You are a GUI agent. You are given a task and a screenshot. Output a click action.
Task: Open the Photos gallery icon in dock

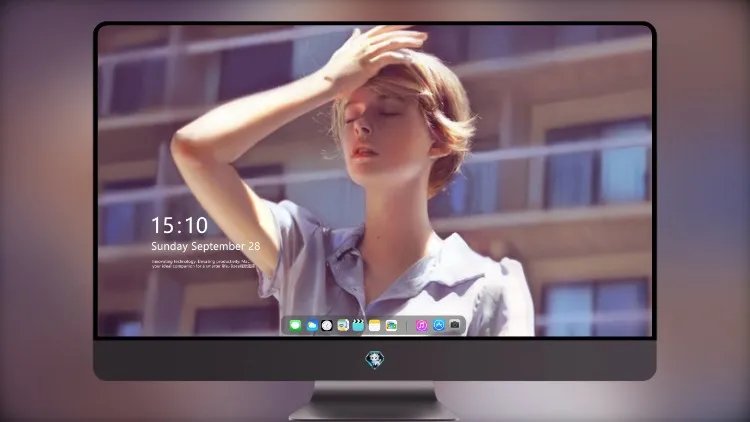391,326
